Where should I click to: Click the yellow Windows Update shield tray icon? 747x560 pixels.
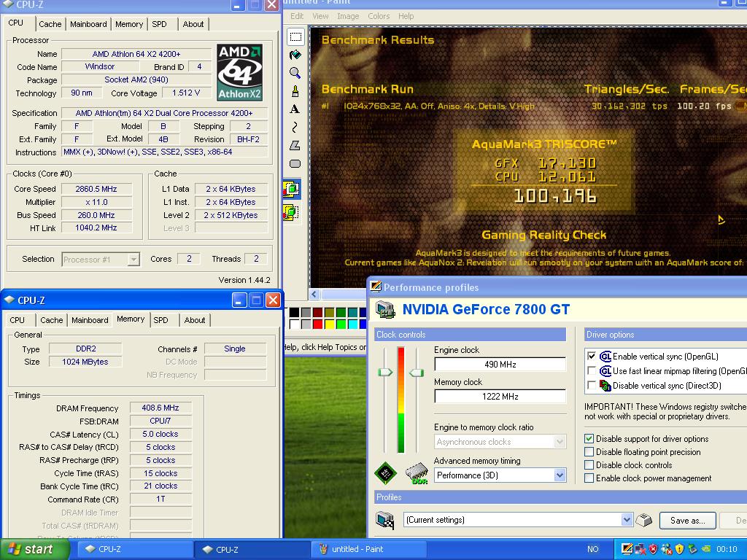click(x=679, y=549)
